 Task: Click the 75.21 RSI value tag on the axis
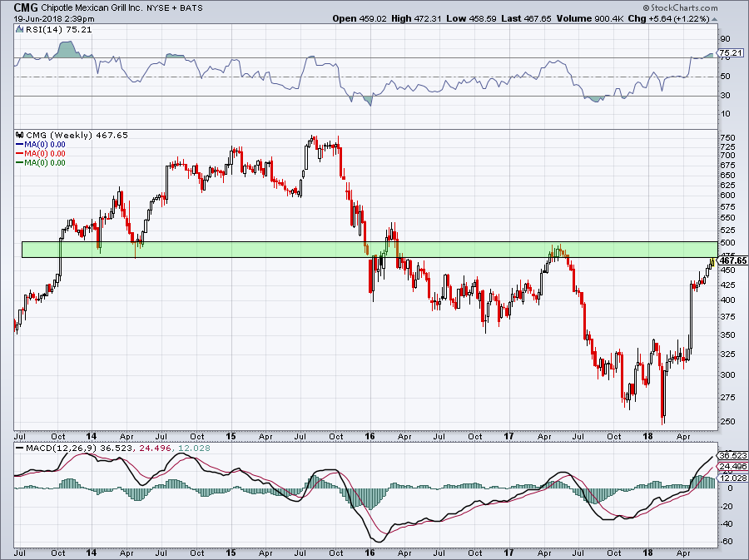pos(731,53)
